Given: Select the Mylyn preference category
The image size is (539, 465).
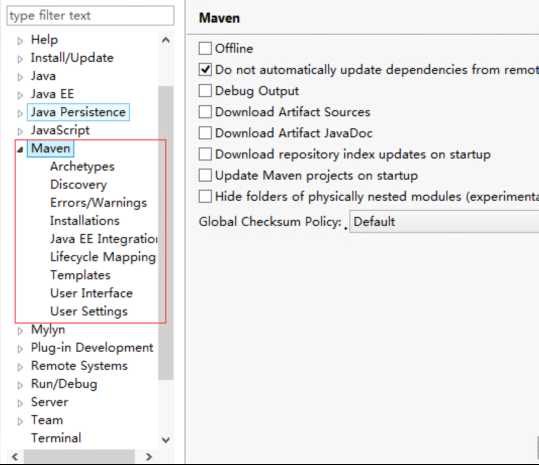Looking at the screenshot, I should pyautogui.click(x=48, y=330).
